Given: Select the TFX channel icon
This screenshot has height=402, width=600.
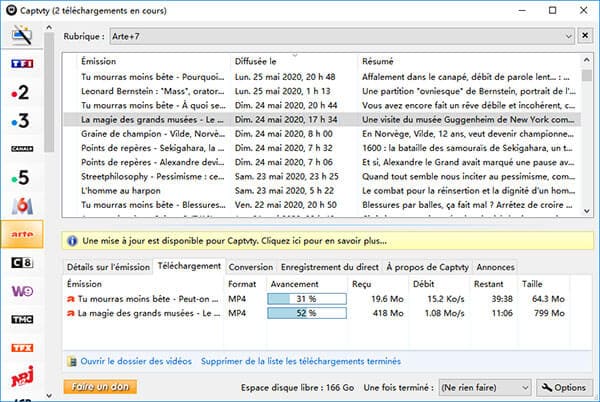Looking at the screenshot, I should 22,348.
